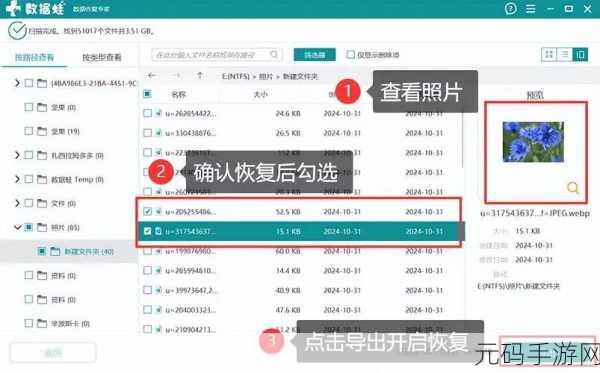Sort by the 大小 column header
600x373 pixels.
261,94
